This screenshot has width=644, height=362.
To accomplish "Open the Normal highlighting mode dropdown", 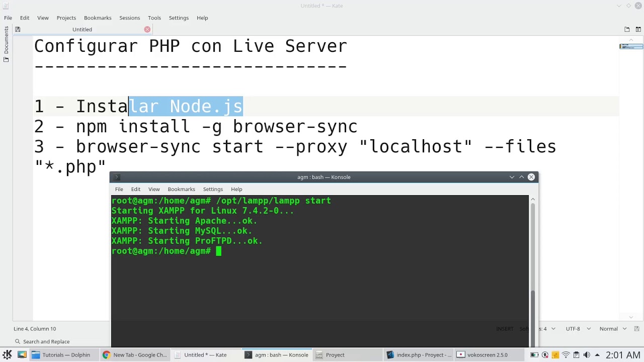I will pos(612,329).
